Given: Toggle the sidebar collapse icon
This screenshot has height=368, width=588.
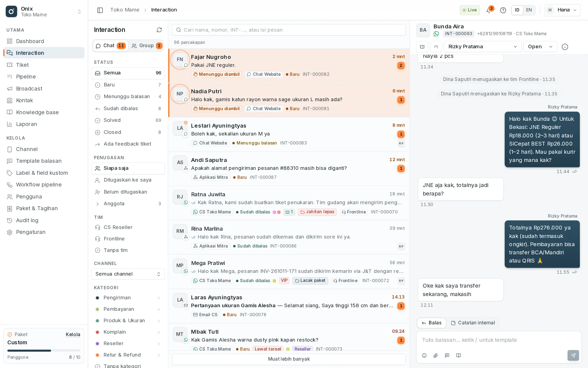Looking at the screenshot, I should 100,10.
